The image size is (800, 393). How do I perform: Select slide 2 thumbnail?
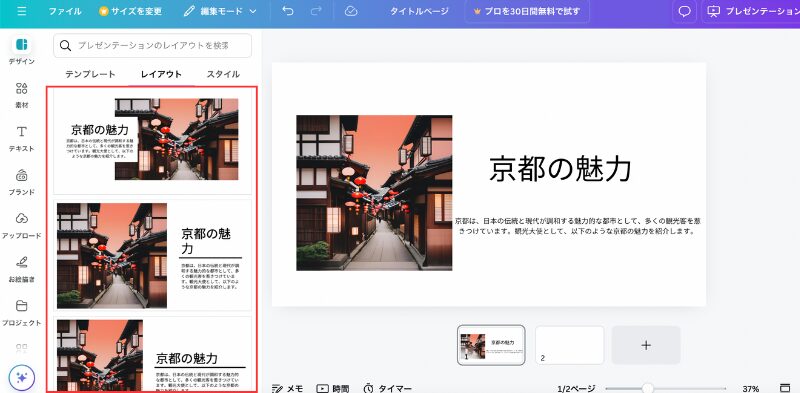[569, 345]
